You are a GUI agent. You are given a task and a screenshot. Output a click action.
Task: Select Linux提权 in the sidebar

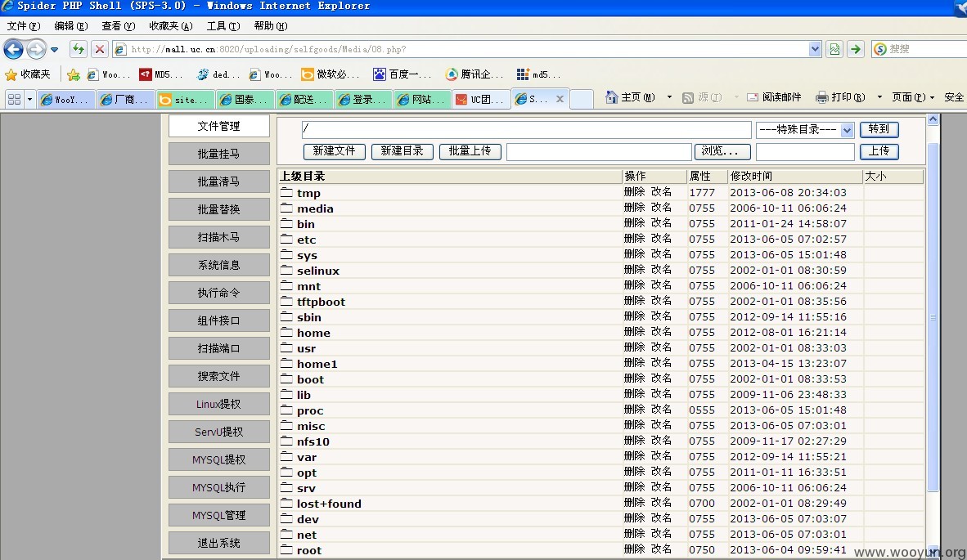219,404
